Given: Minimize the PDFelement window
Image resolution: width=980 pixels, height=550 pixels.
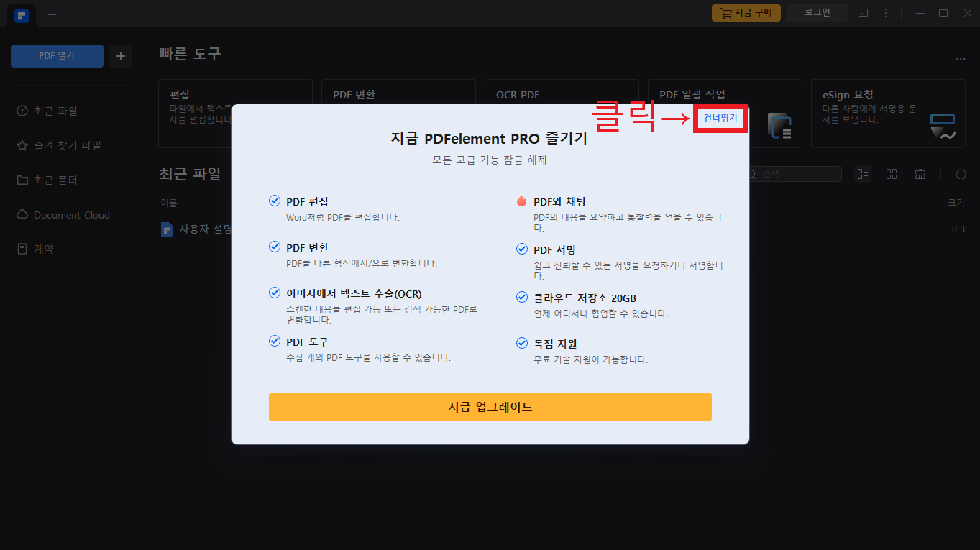Looking at the screenshot, I should pyautogui.click(x=920, y=13).
